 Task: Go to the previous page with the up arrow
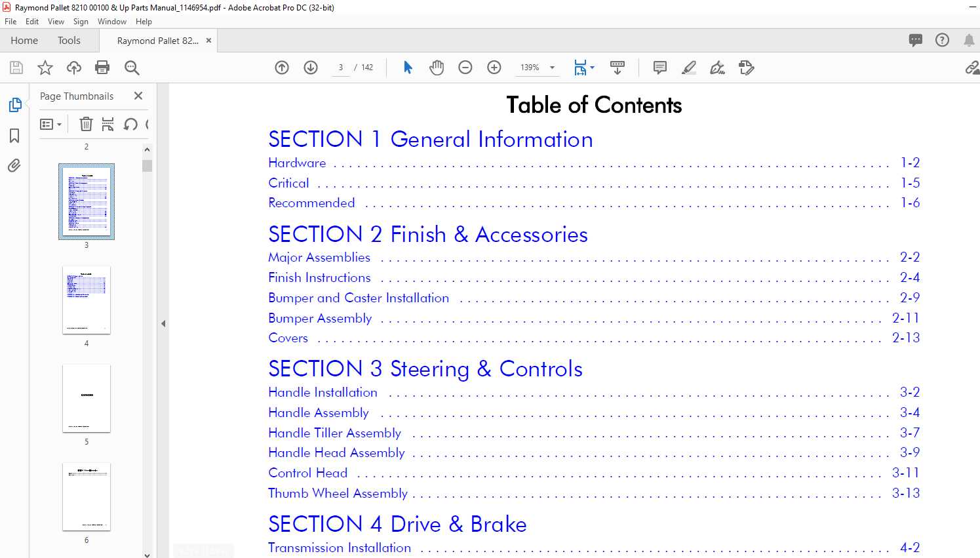pos(282,68)
